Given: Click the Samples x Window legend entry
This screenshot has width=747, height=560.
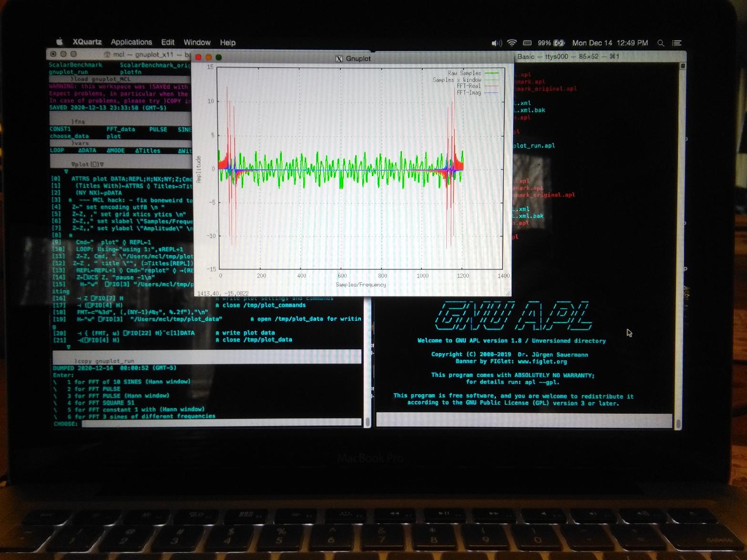Looking at the screenshot, I should click(457, 80).
